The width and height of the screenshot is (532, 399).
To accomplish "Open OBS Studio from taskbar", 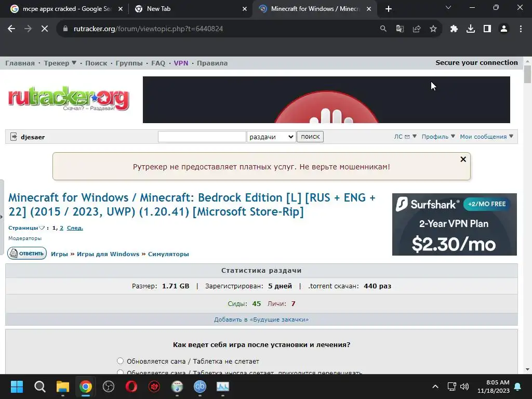I will click(x=109, y=387).
